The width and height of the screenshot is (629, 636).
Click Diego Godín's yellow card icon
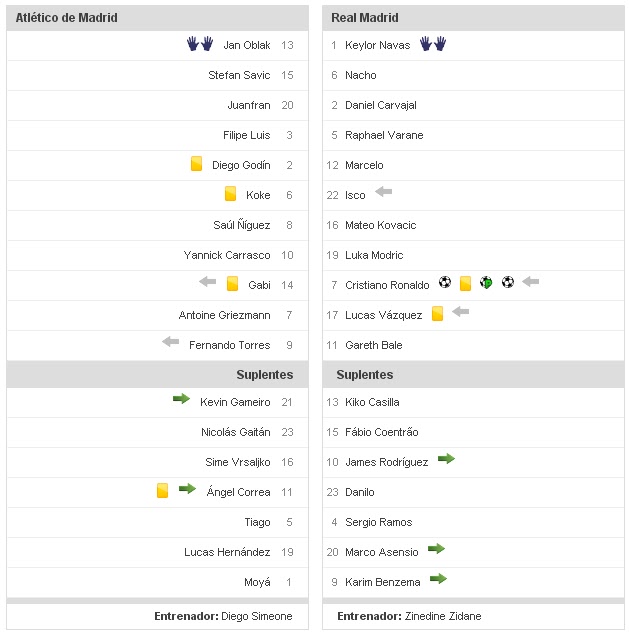pos(197,164)
